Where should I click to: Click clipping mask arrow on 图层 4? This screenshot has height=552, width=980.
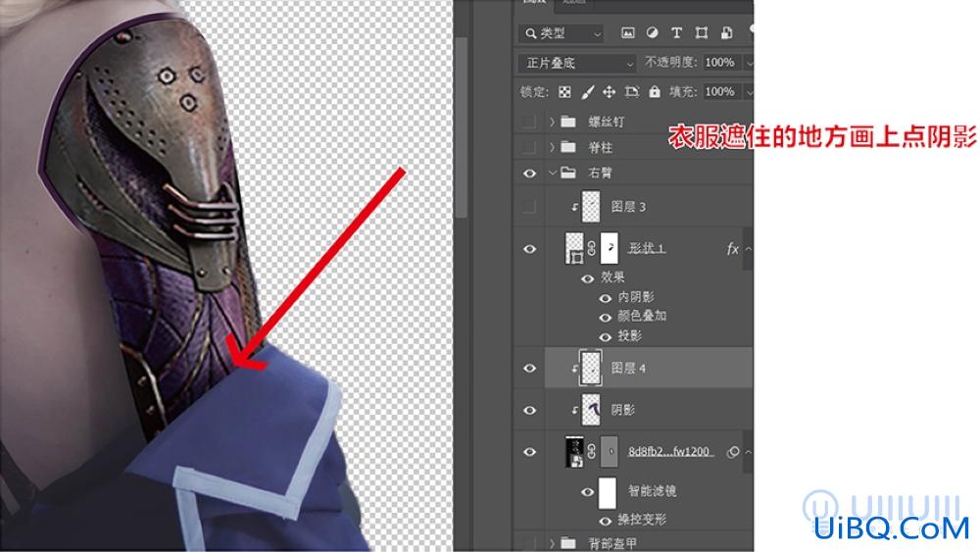pyautogui.click(x=574, y=369)
